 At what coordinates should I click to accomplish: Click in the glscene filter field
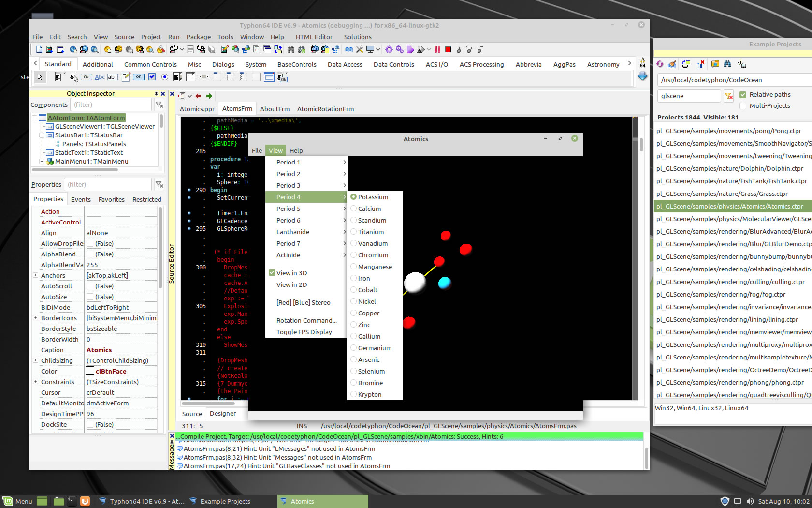tap(689, 96)
